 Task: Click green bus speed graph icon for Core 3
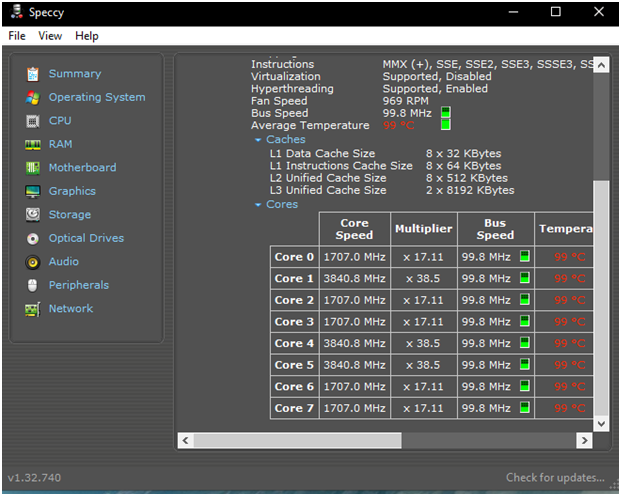click(x=524, y=321)
